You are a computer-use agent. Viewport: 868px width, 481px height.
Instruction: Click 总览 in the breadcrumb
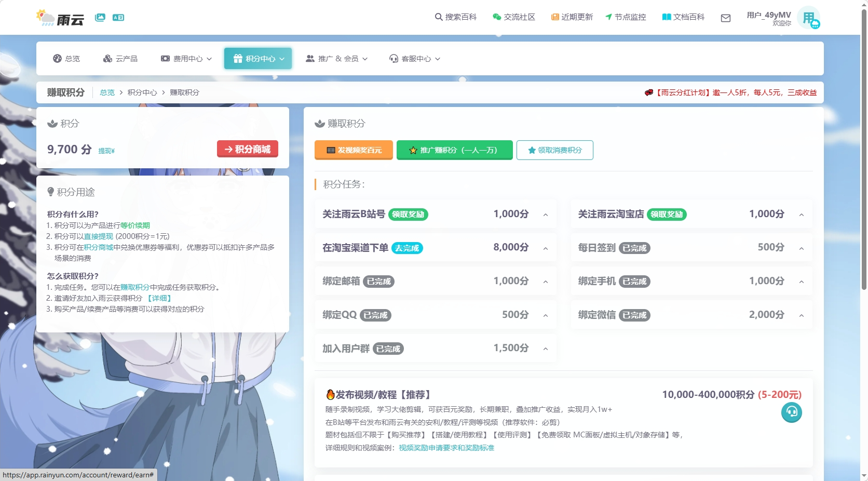coord(107,92)
